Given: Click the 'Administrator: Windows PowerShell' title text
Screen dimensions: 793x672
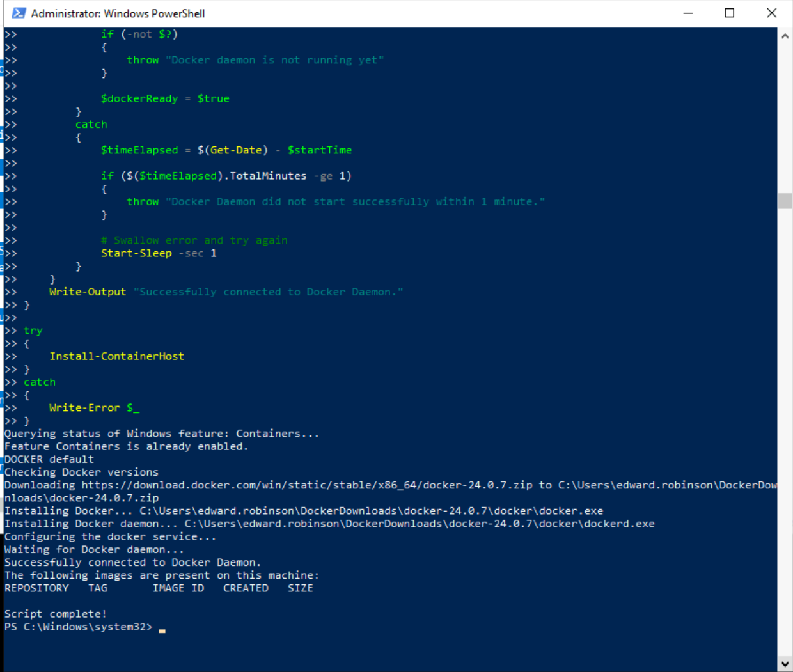Looking at the screenshot, I should [x=118, y=13].
